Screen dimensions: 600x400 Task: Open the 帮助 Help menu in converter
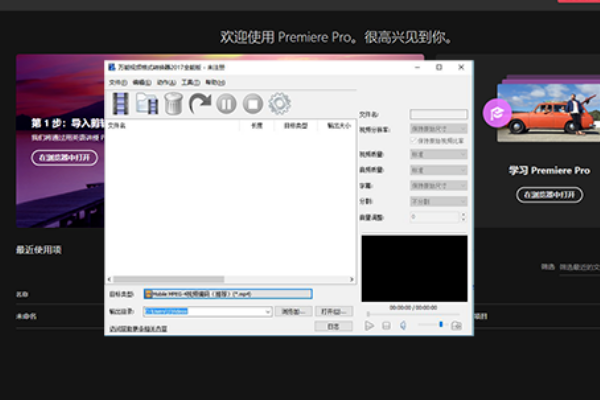(x=215, y=83)
